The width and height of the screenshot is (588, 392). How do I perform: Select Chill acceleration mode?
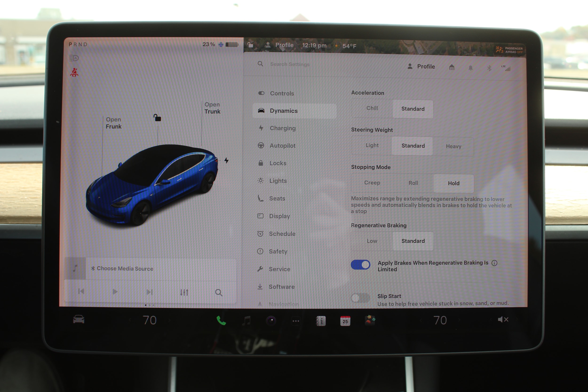point(372,108)
